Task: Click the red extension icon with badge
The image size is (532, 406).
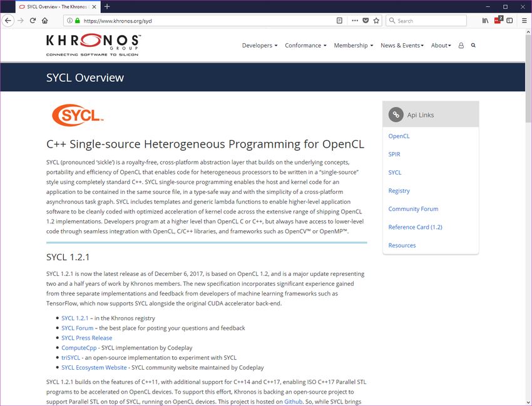Action: pyautogui.click(x=498, y=21)
